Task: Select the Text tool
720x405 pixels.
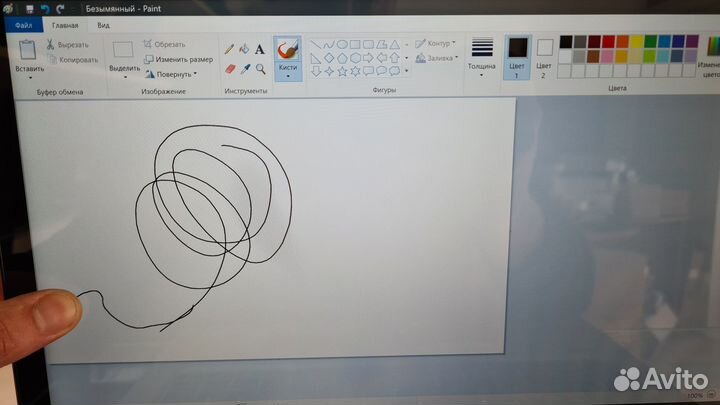Action: click(260, 48)
